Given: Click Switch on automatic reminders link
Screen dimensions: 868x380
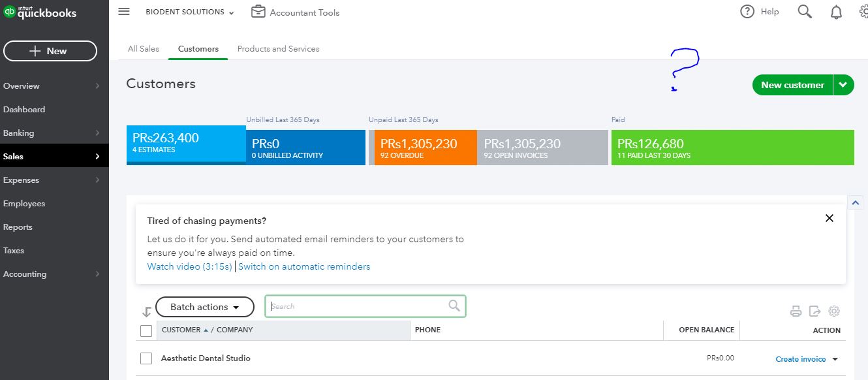Looking at the screenshot, I should tap(304, 266).
